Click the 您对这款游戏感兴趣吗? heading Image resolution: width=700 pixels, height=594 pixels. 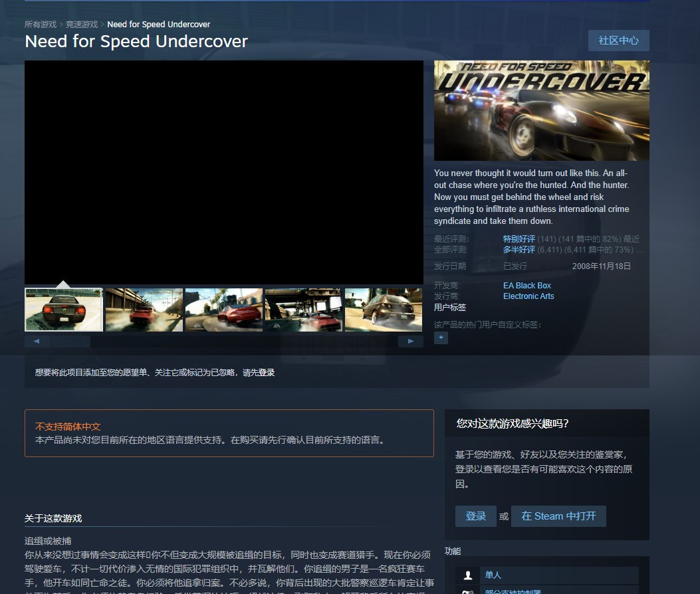click(512, 423)
